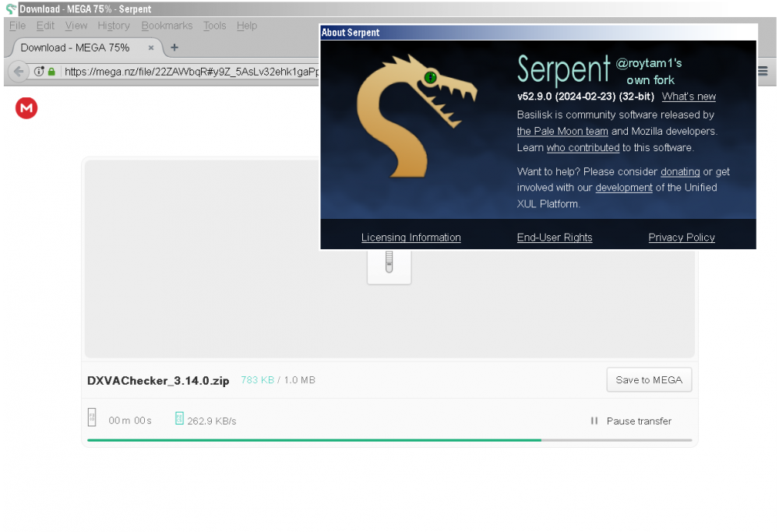Open the Pale Moon team link

point(562,131)
